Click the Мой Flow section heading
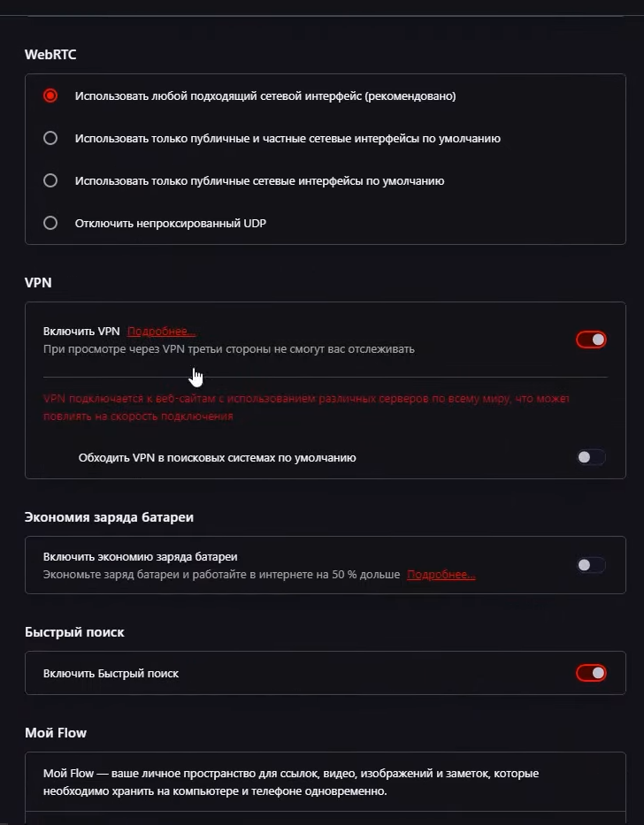644x825 pixels. pyautogui.click(x=56, y=733)
